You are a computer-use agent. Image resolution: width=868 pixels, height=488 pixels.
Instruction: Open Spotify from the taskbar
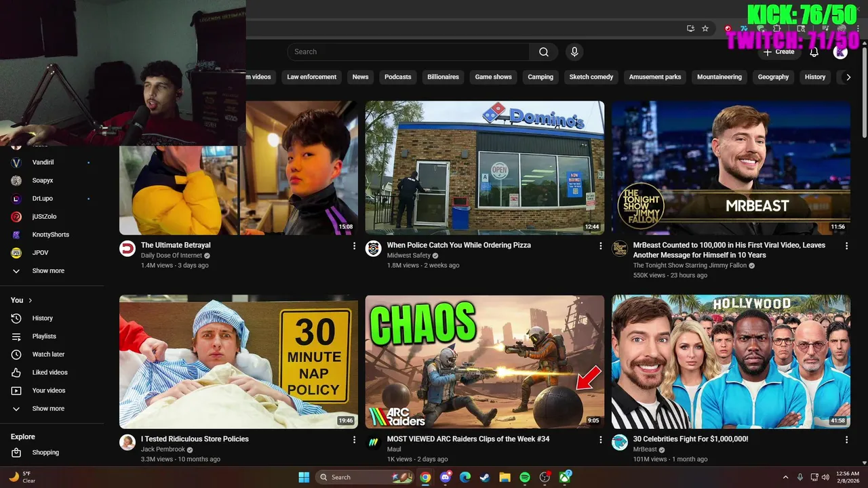[x=525, y=477]
